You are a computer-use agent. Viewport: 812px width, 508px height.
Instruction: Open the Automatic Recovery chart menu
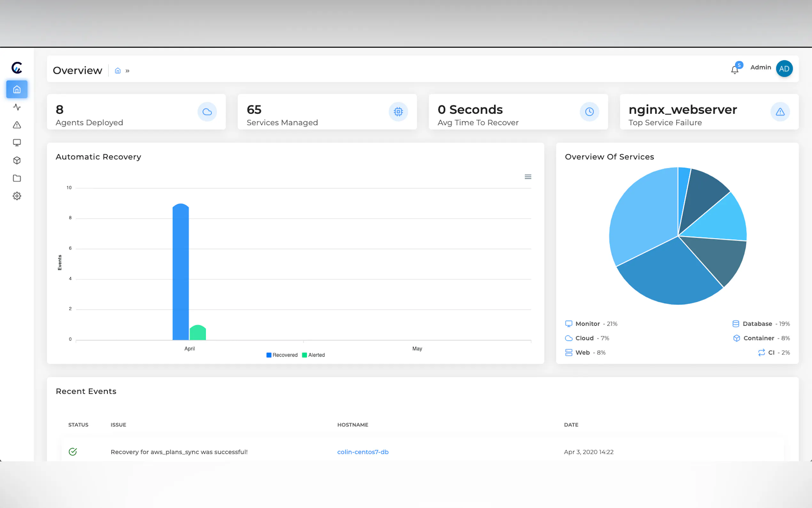pyautogui.click(x=528, y=177)
